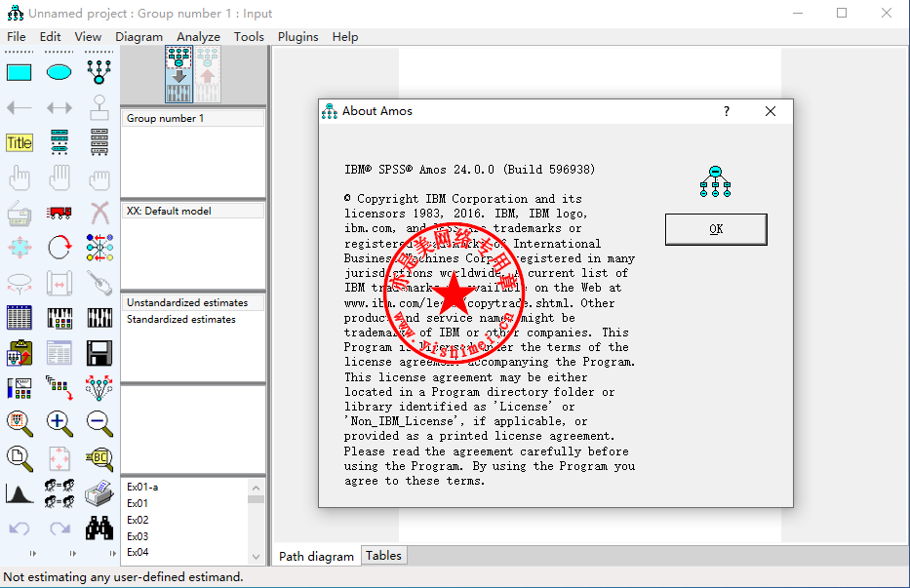Open the Plugins menu

click(297, 37)
